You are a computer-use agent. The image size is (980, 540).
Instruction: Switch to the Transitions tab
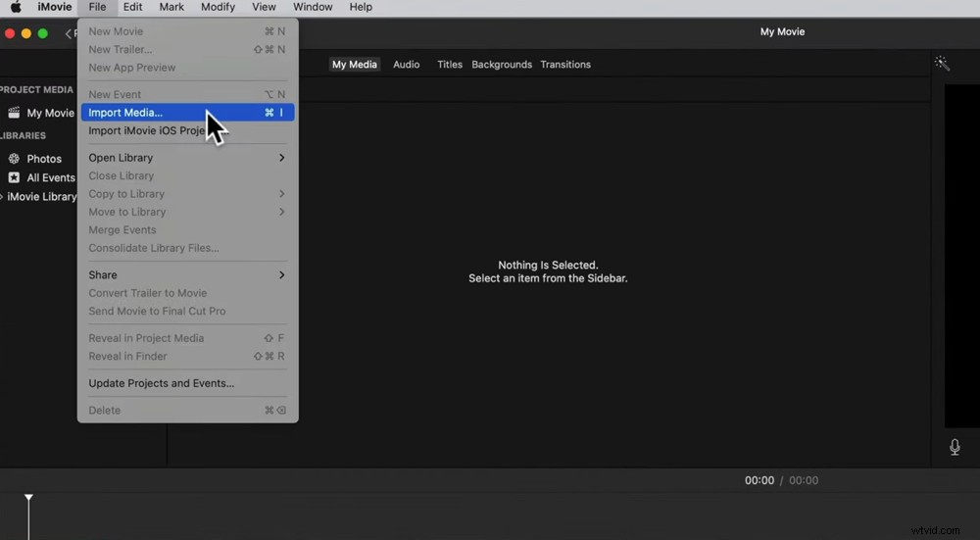[x=565, y=65]
